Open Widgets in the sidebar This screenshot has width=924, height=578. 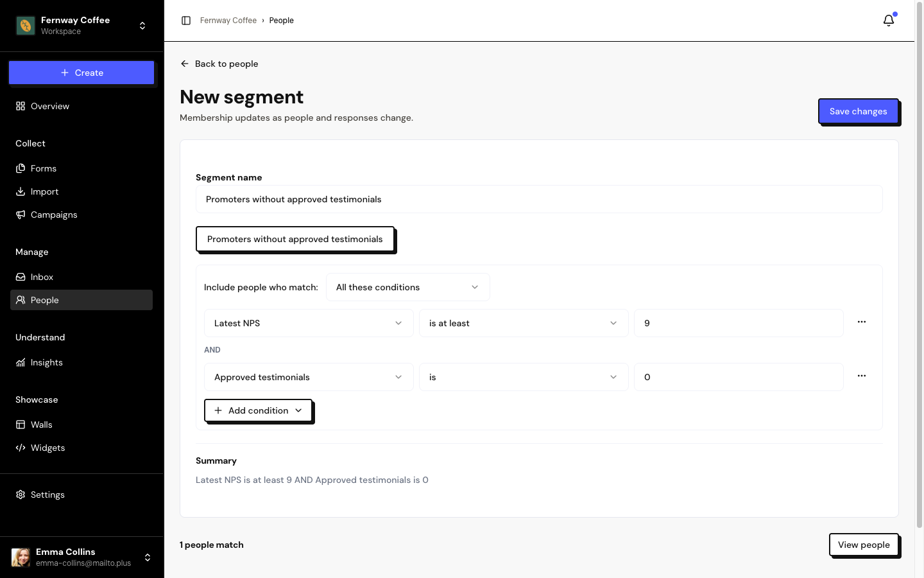pos(81,448)
